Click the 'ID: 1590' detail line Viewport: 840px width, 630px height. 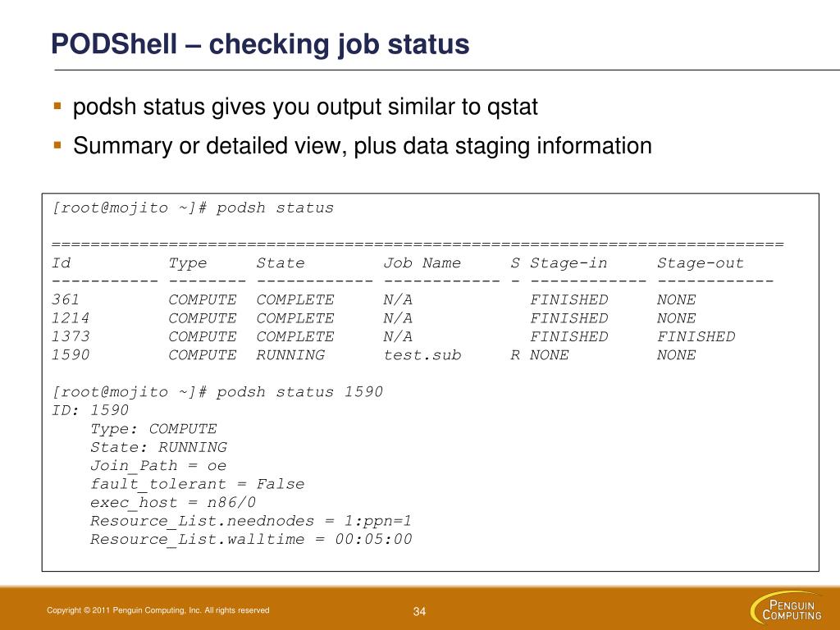click(90, 410)
